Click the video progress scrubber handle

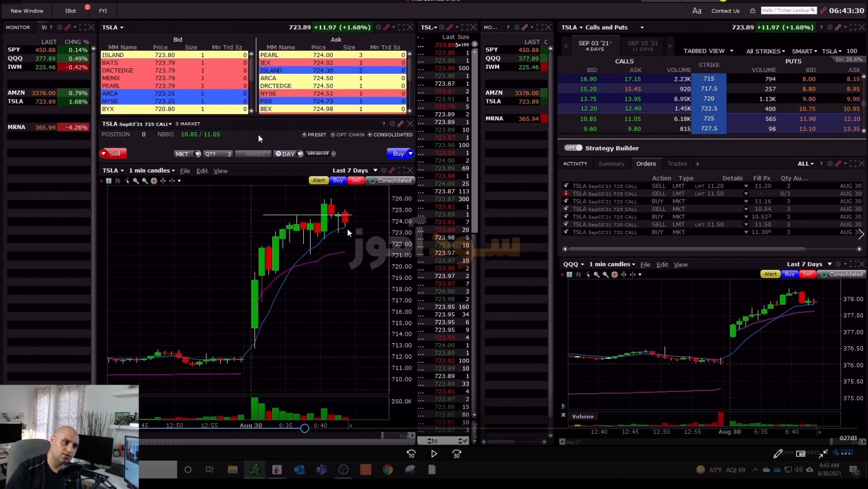pos(304,428)
